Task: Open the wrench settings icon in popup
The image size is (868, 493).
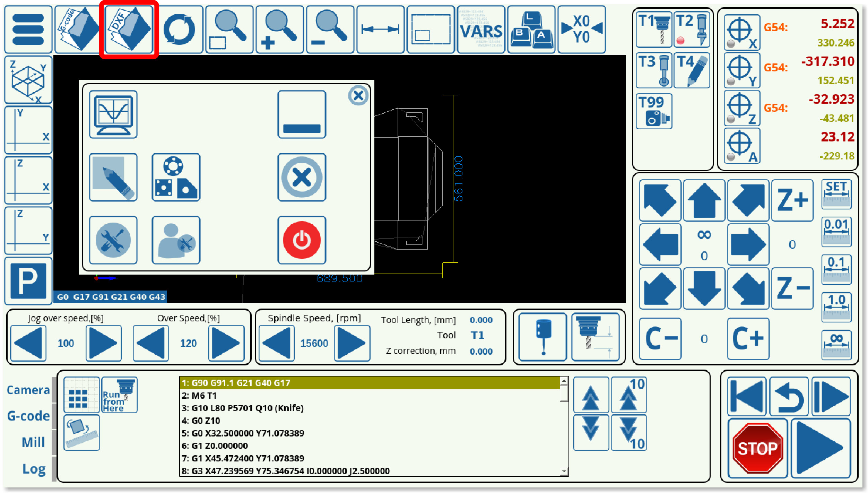Action: click(113, 240)
